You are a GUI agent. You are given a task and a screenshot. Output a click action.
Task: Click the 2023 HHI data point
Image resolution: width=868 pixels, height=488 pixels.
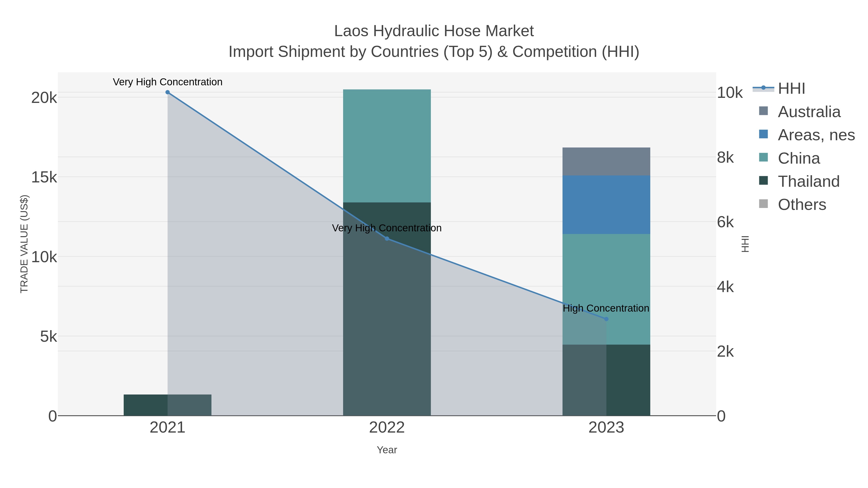pos(606,319)
